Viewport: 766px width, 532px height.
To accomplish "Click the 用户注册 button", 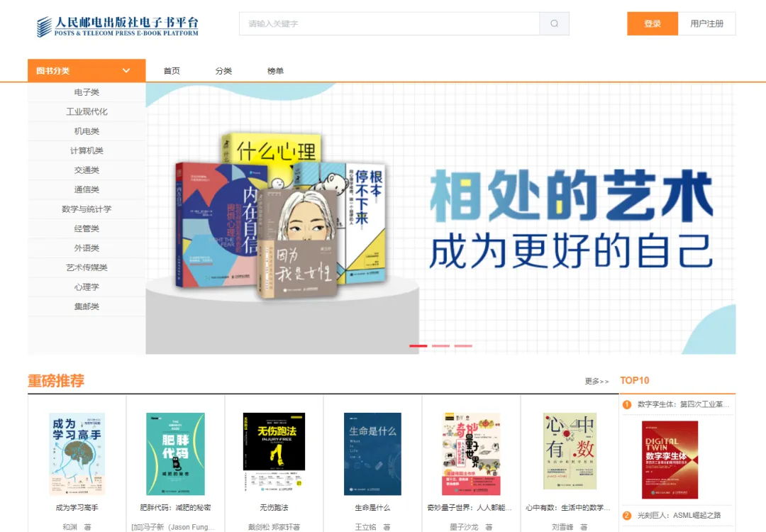I will [x=706, y=23].
